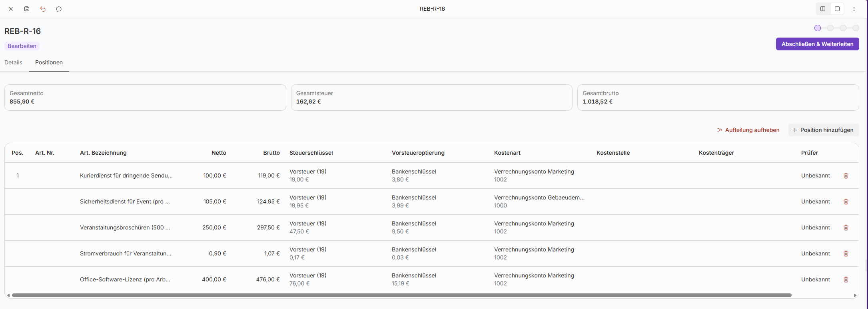
Task: Close the document with X icon
Action: (x=11, y=9)
